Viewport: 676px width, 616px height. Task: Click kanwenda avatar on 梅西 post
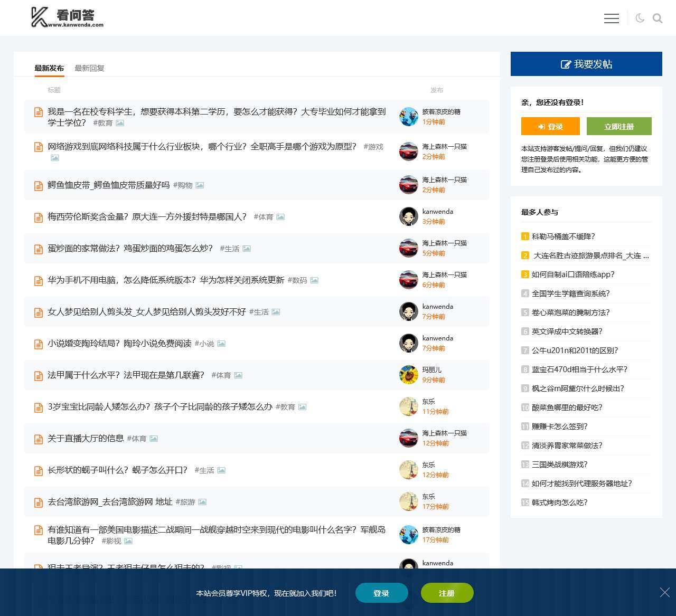pyautogui.click(x=409, y=216)
